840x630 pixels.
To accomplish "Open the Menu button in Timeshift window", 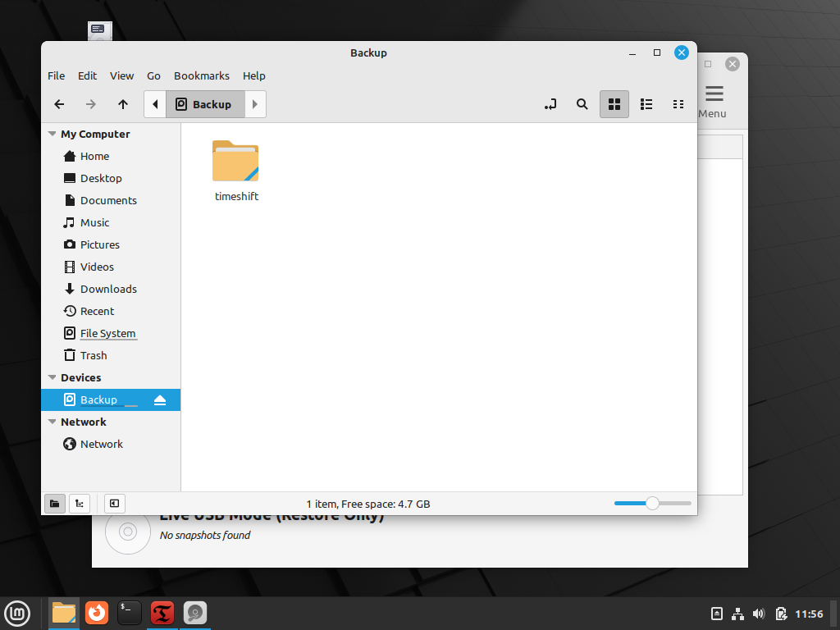I will coord(713,102).
